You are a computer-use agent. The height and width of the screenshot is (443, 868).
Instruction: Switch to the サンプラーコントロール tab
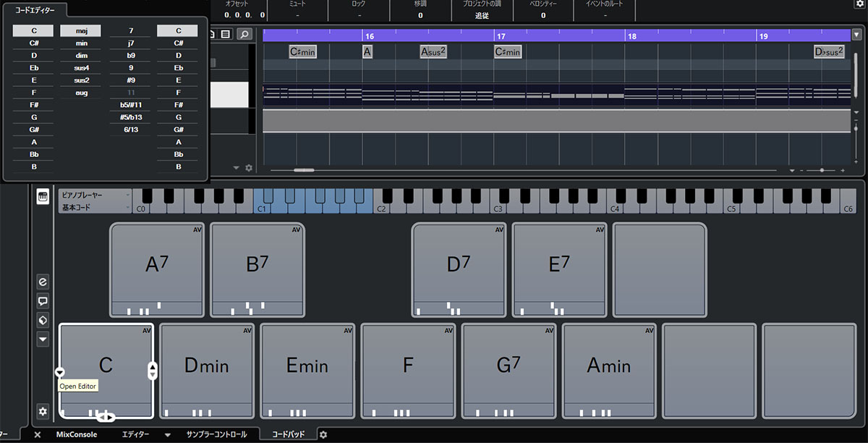pos(216,434)
